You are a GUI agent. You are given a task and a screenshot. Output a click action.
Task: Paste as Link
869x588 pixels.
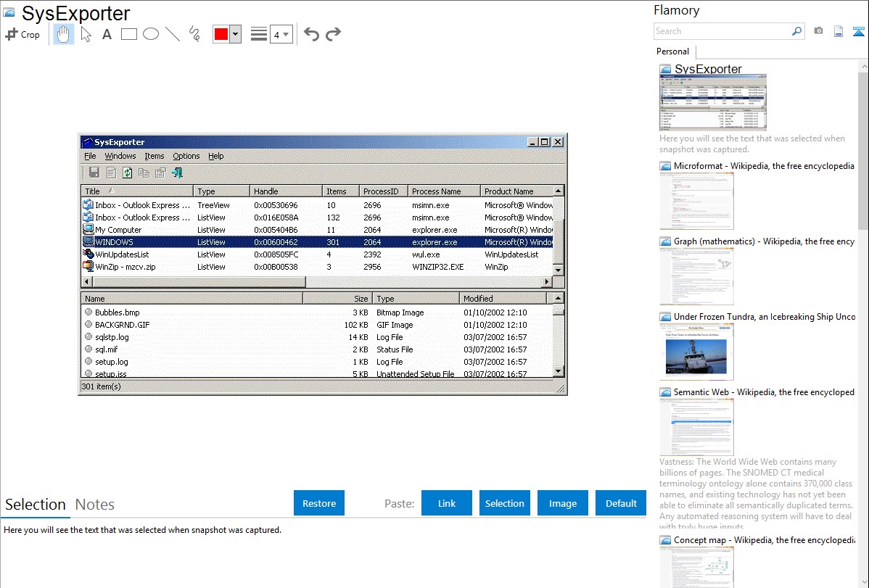(447, 503)
